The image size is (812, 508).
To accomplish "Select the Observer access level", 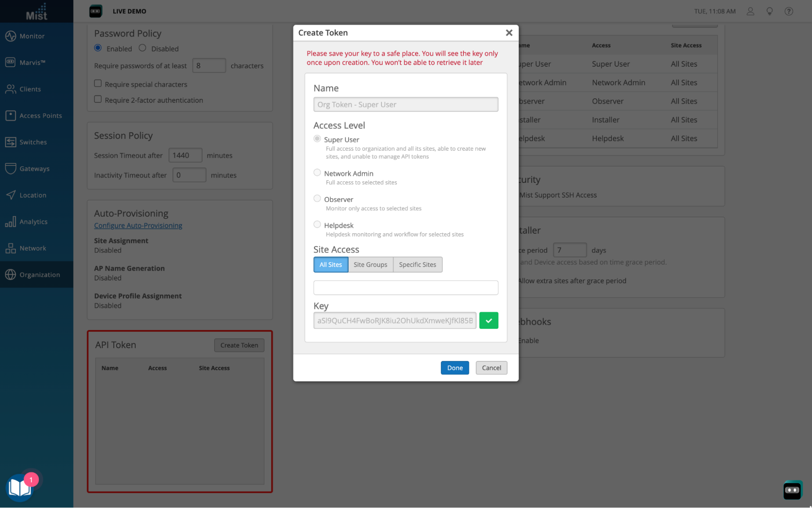I will (x=317, y=199).
